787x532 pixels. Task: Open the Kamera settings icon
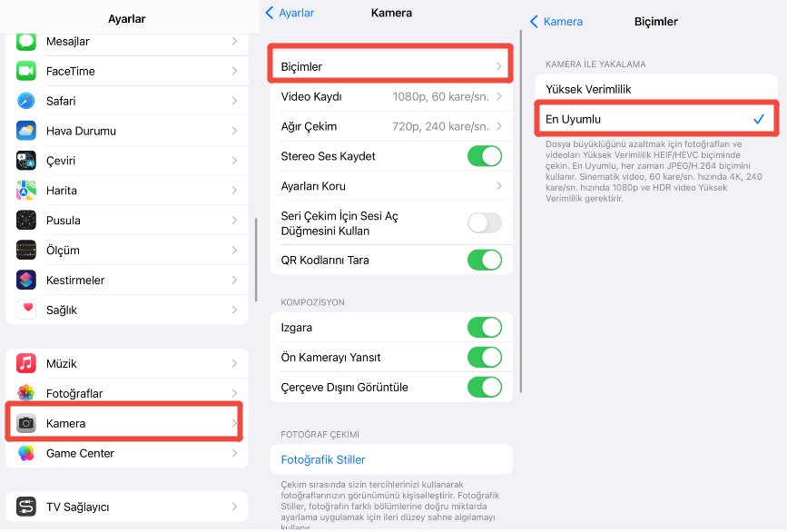[26, 422]
